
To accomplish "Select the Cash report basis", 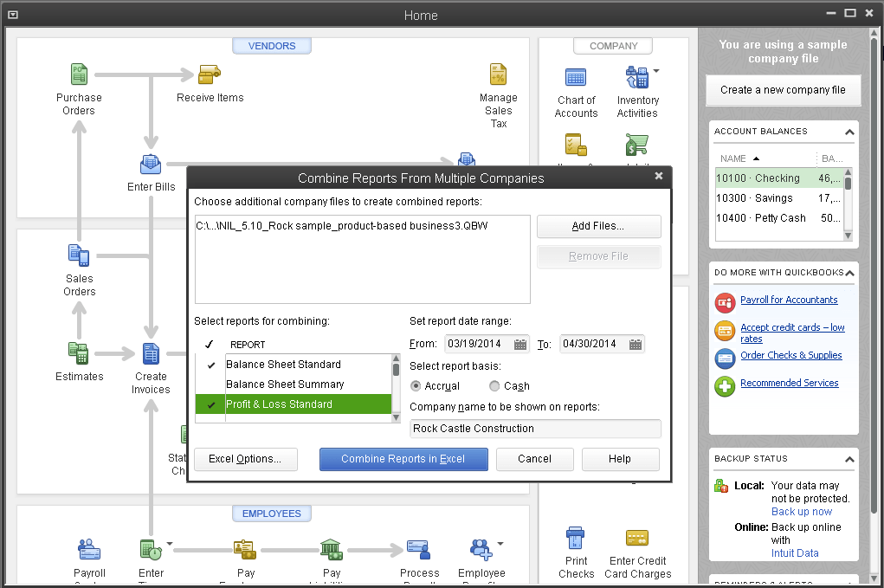I will (494, 386).
